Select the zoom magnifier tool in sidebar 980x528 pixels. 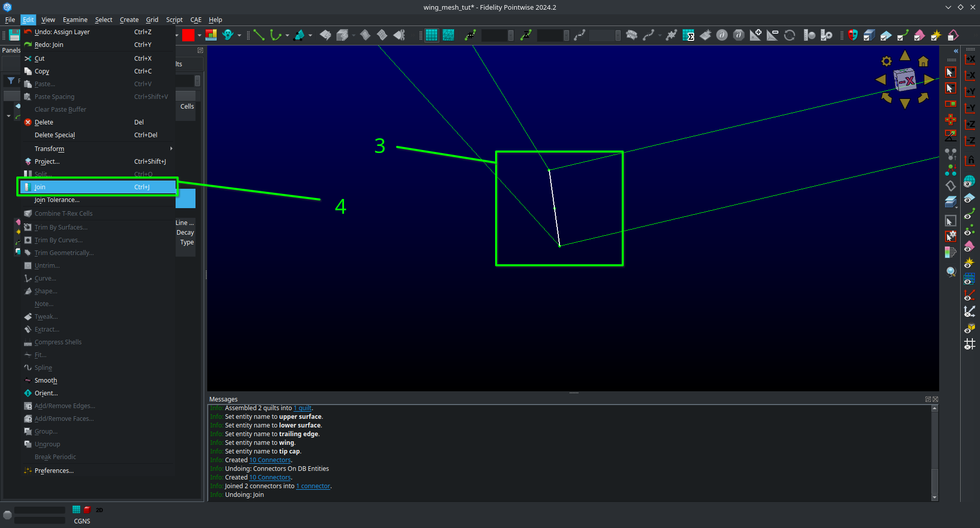tap(950, 271)
